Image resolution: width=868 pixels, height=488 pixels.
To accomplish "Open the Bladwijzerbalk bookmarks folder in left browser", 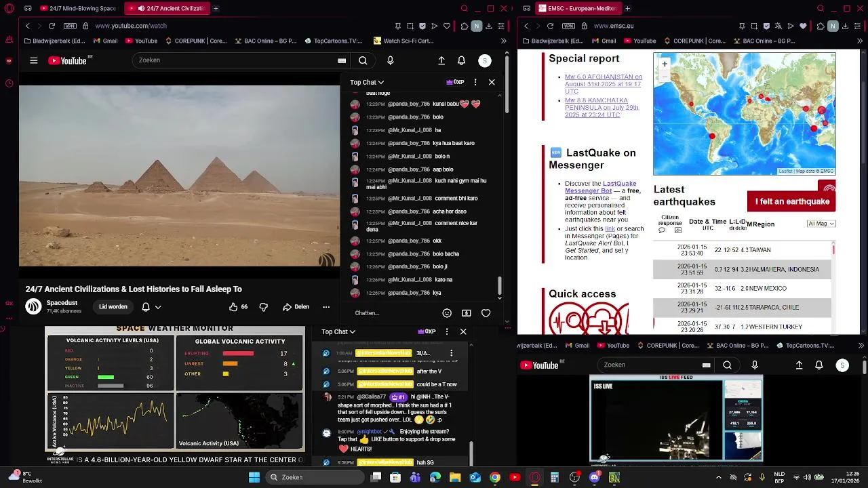I will coord(54,41).
